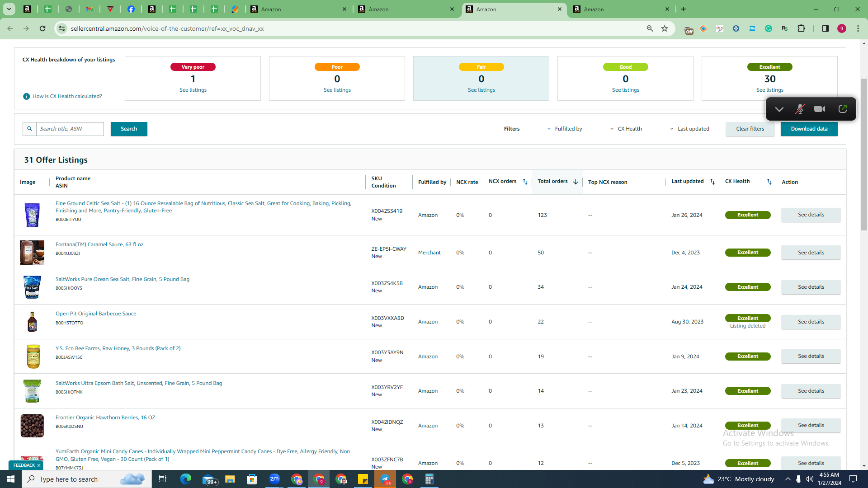See listings under Very poor
Screen dimensions: 868x488
tap(193, 90)
